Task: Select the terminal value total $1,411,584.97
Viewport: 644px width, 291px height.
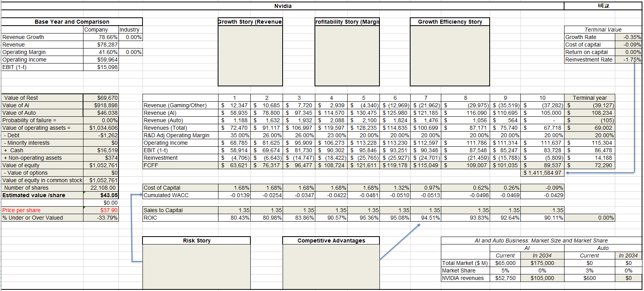Action: pos(542,173)
